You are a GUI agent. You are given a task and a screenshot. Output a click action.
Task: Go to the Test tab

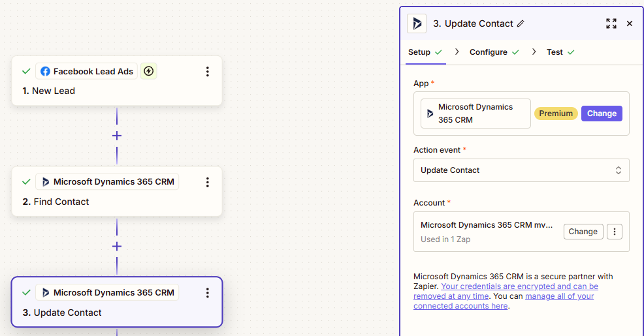point(555,52)
